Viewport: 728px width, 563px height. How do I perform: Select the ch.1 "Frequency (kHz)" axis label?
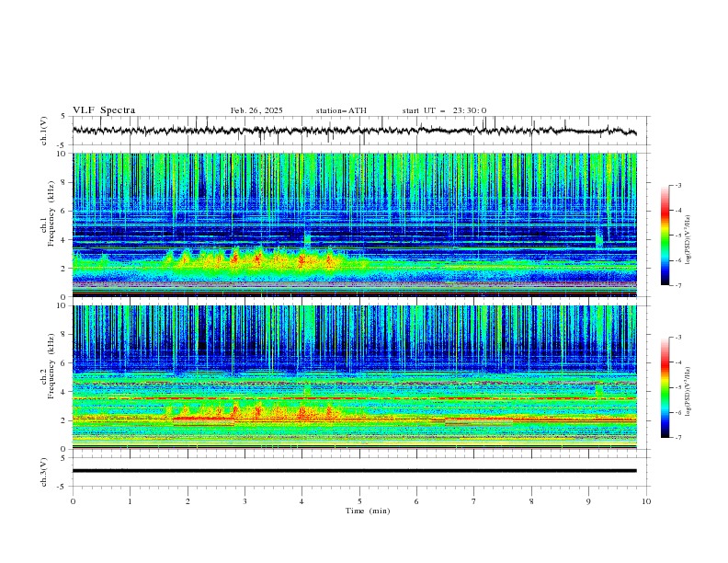click(x=51, y=214)
